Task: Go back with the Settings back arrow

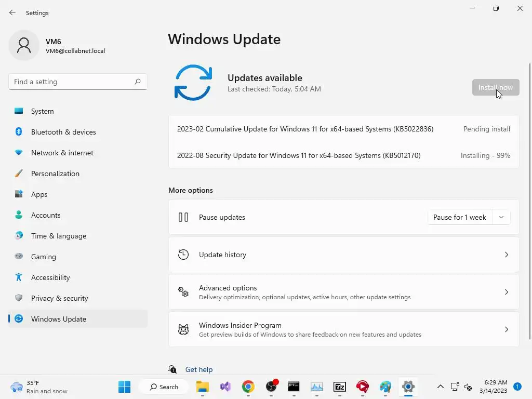Action: (x=12, y=12)
